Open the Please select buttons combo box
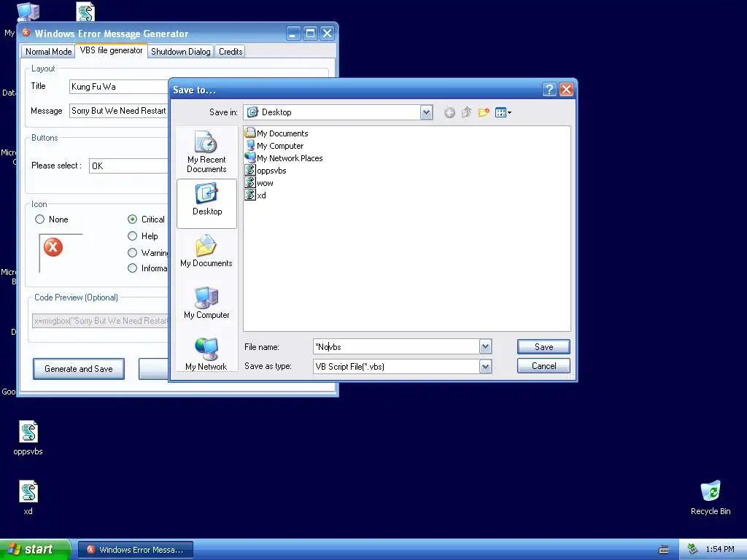Image resolution: width=747 pixels, height=560 pixels. (x=128, y=166)
